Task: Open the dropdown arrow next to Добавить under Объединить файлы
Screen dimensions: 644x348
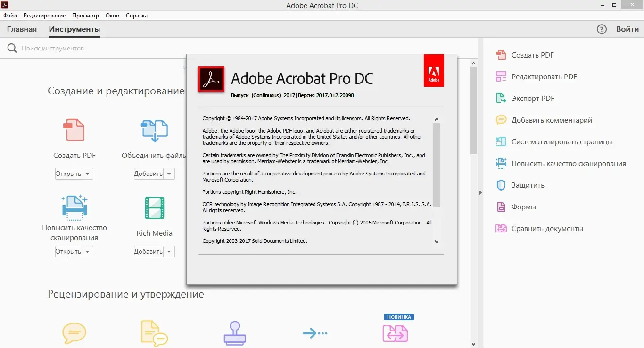Action: point(169,174)
